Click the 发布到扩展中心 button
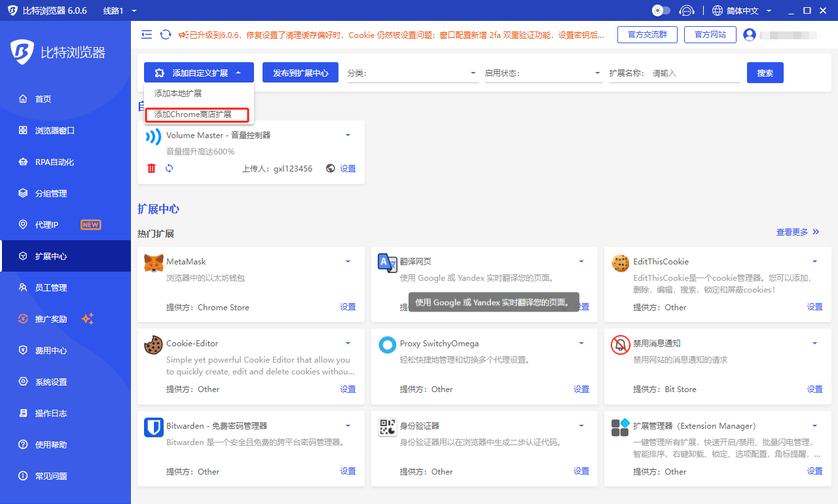Viewport: 838px width, 504px height. pos(301,73)
